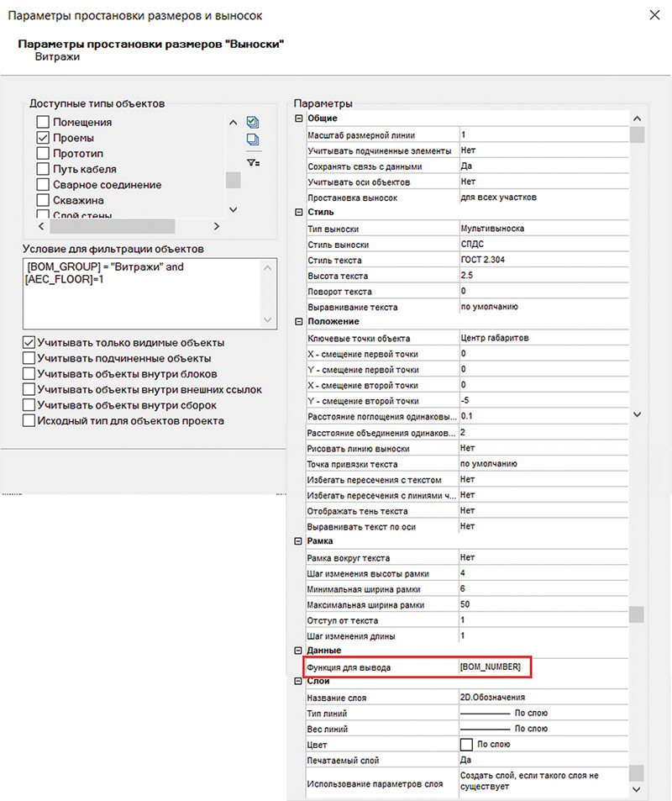The width and height of the screenshot is (672, 801).
Task: Click up arrow of Parameters scrollbar
Action: [637, 119]
